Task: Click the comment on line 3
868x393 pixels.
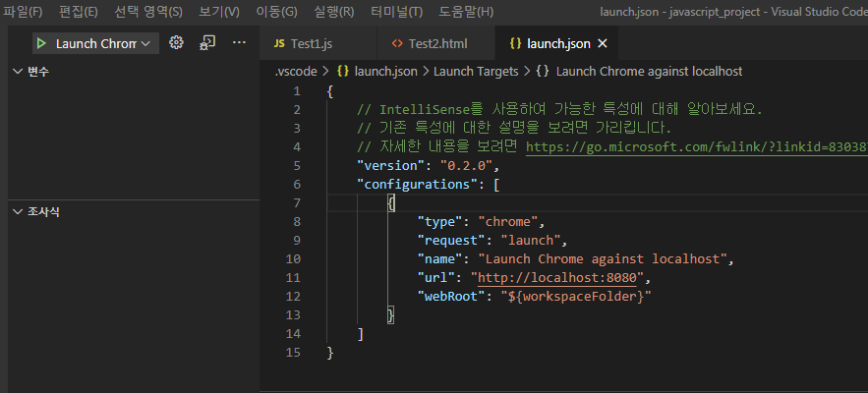Action: click(514, 129)
